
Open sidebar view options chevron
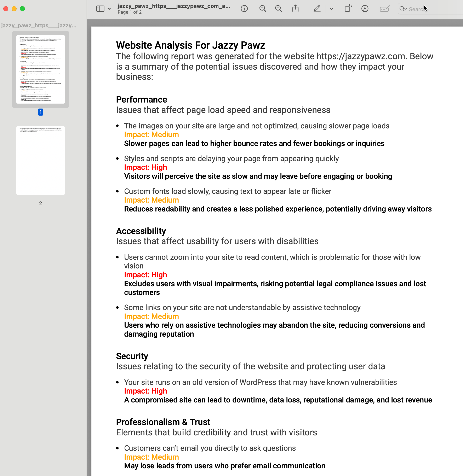pyautogui.click(x=109, y=9)
